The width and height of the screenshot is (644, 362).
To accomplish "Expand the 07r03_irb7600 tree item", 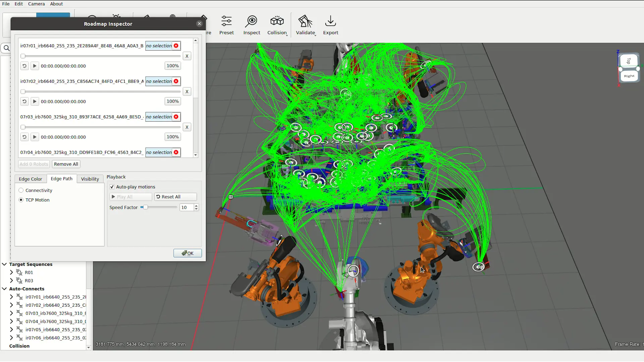I will coord(11,313).
